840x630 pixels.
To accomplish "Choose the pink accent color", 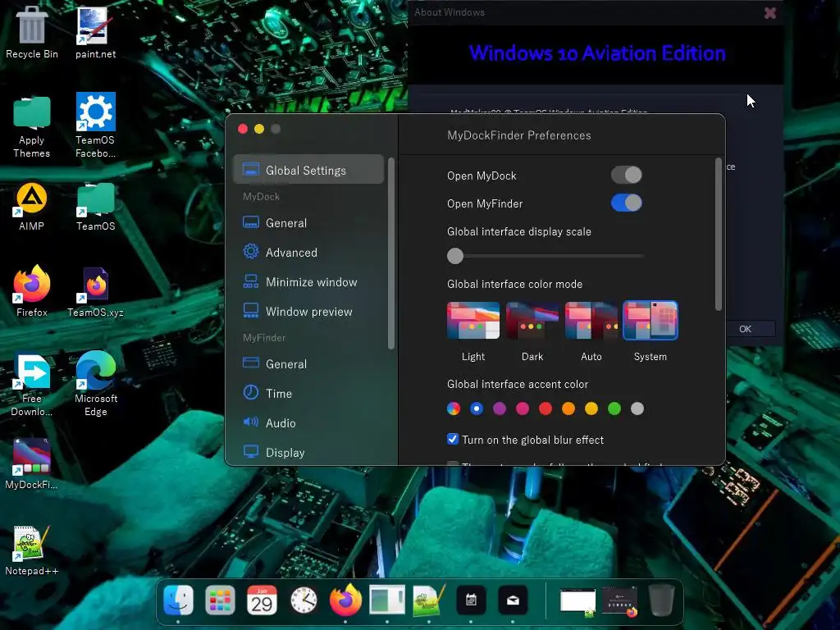I will pyautogui.click(x=523, y=409).
